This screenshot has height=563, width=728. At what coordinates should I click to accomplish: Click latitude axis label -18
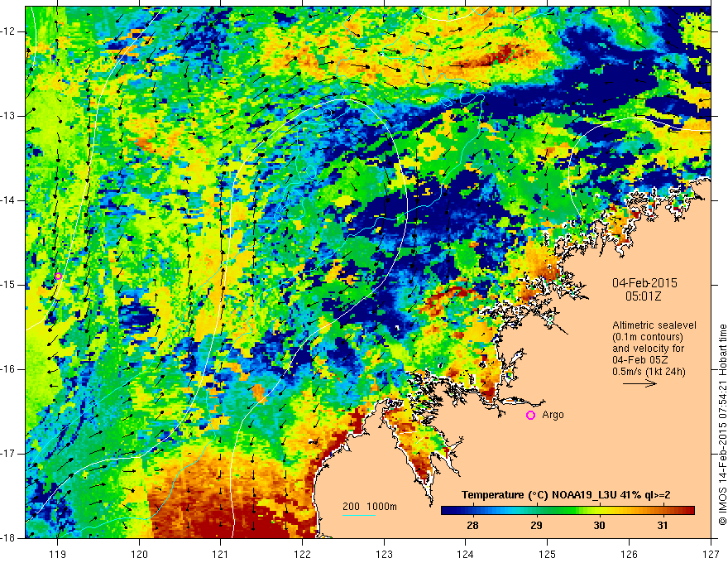(9, 538)
